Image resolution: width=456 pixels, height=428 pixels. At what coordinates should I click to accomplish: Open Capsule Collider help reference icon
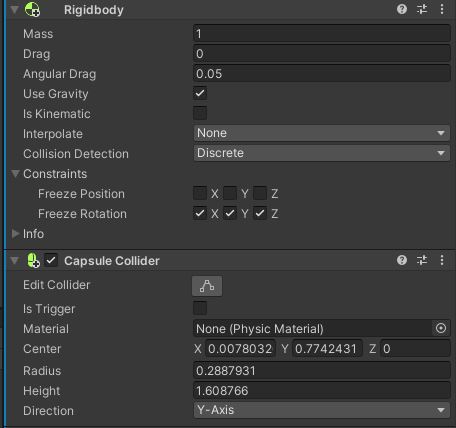pos(402,260)
